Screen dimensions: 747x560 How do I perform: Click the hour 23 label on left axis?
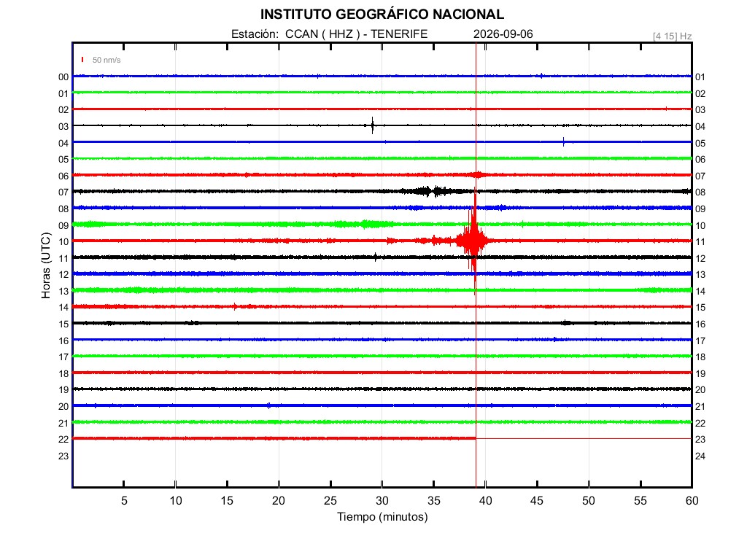pyautogui.click(x=63, y=456)
